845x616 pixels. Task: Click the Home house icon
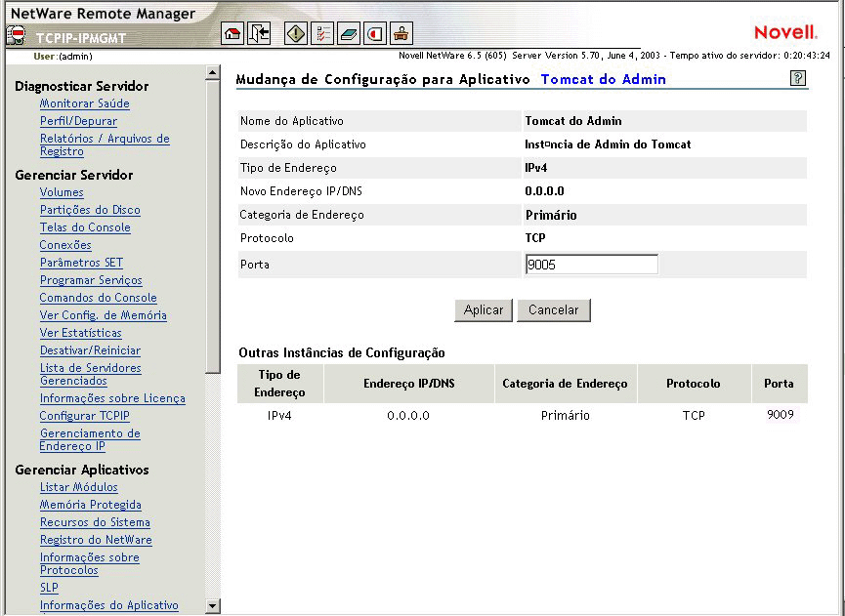click(232, 34)
